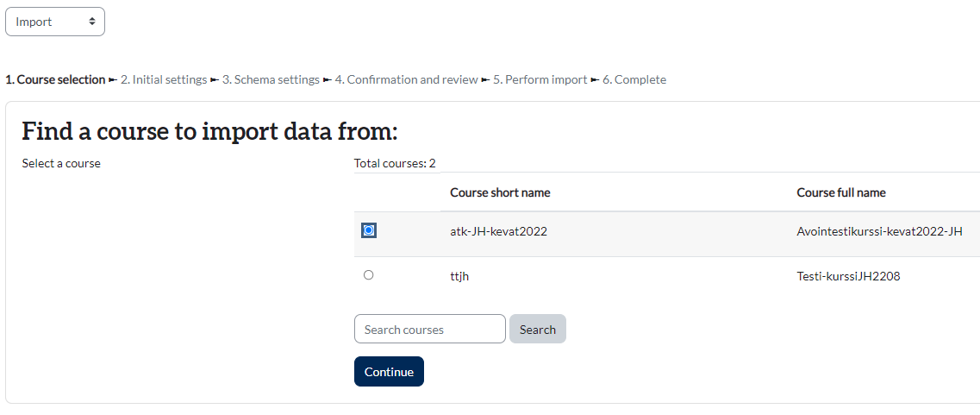980x415 pixels.
Task: Click the Continue button
Action: tap(389, 372)
